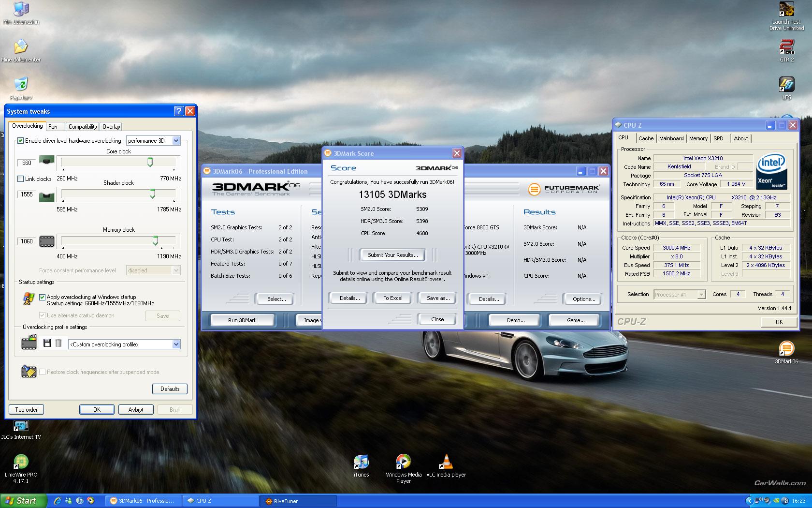The width and height of the screenshot is (812, 508).
Task: Open the performance 3D dropdown
Action: pos(153,141)
